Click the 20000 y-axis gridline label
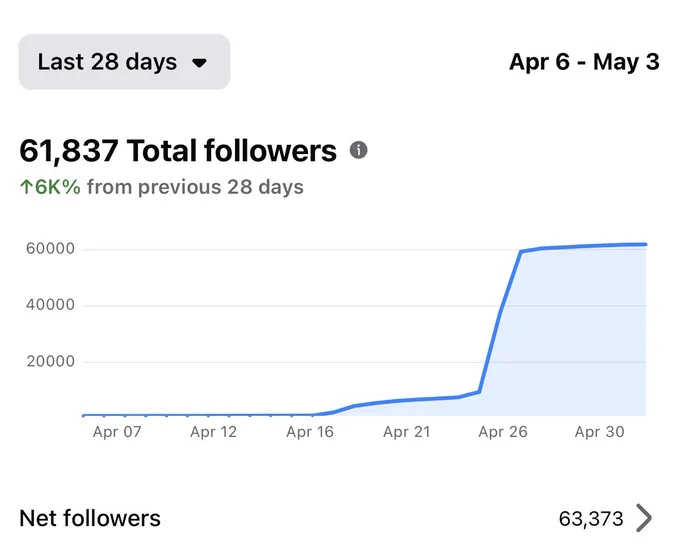This screenshot has height=556, width=680. coord(51,361)
